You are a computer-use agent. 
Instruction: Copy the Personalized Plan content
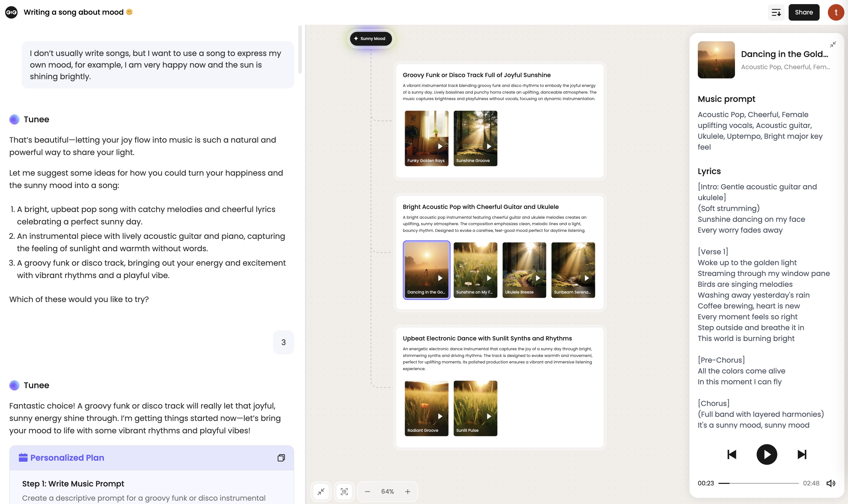click(x=281, y=458)
